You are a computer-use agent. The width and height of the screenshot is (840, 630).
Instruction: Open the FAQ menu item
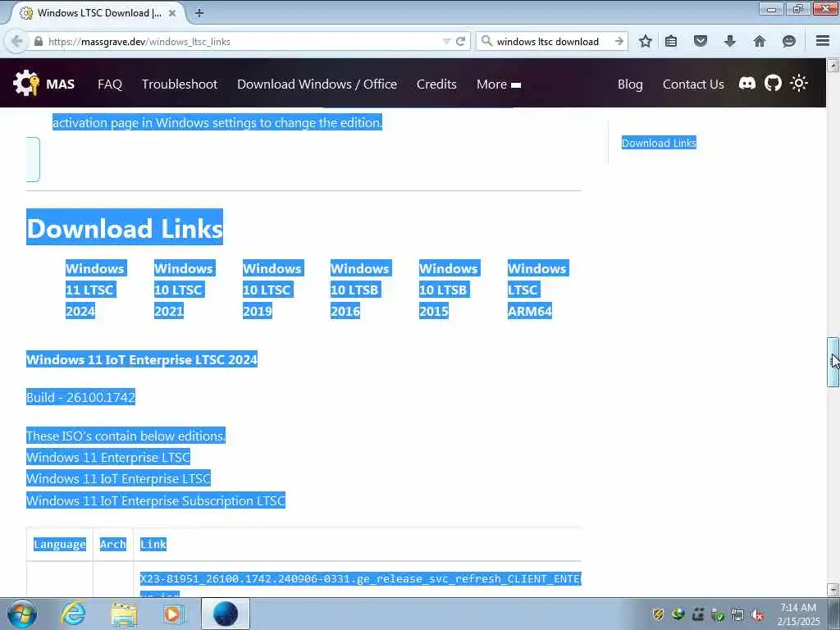[110, 84]
